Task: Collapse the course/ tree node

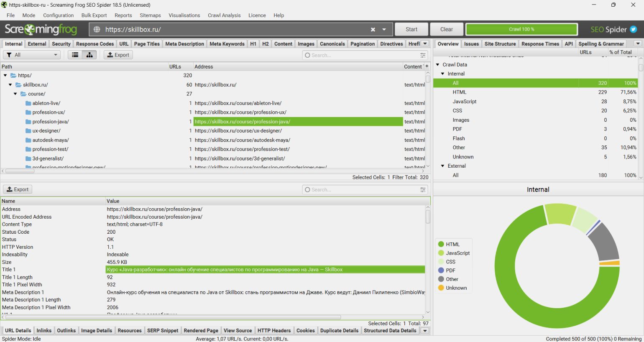Action: (15, 94)
